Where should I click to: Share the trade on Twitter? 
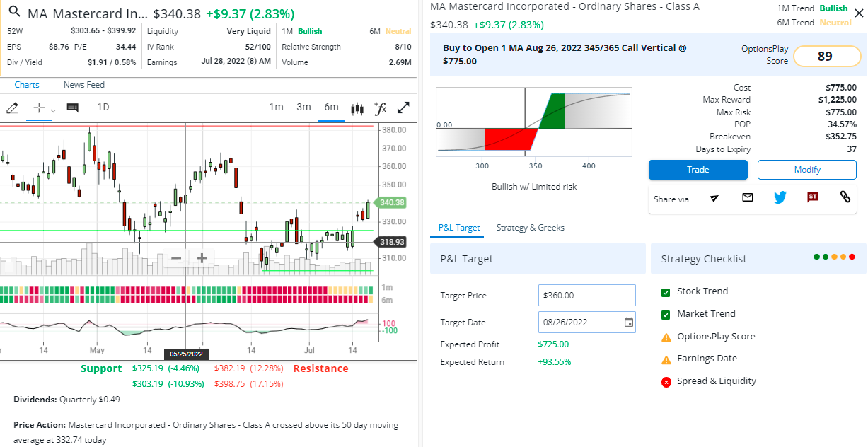coord(780,197)
